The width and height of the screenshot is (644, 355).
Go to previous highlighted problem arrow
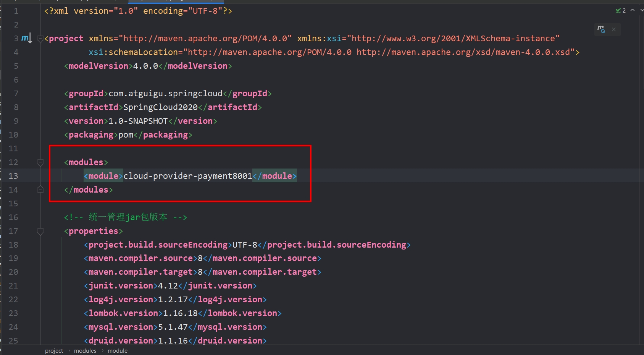633,10
